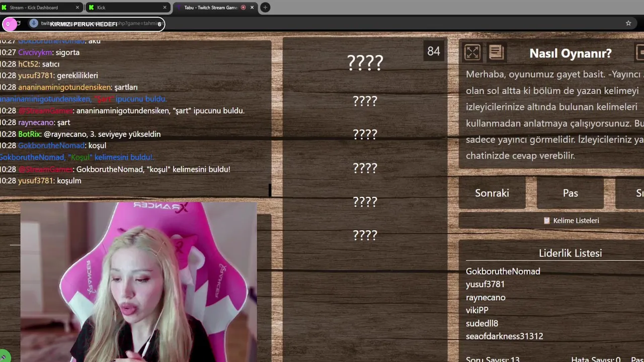Click the bookmark star in address bar
The image size is (644, 362).
tap(628, 23)
